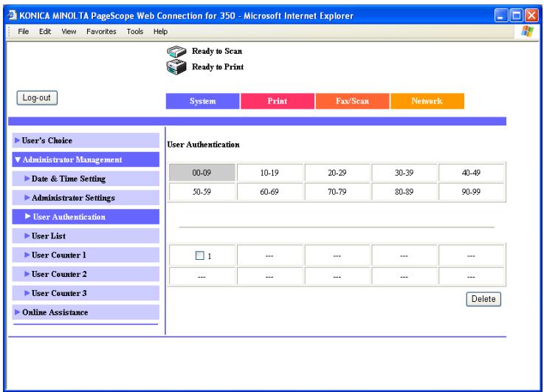Open the View menu
The height and width of the screenshot is (392, 544).
point(69,32)
